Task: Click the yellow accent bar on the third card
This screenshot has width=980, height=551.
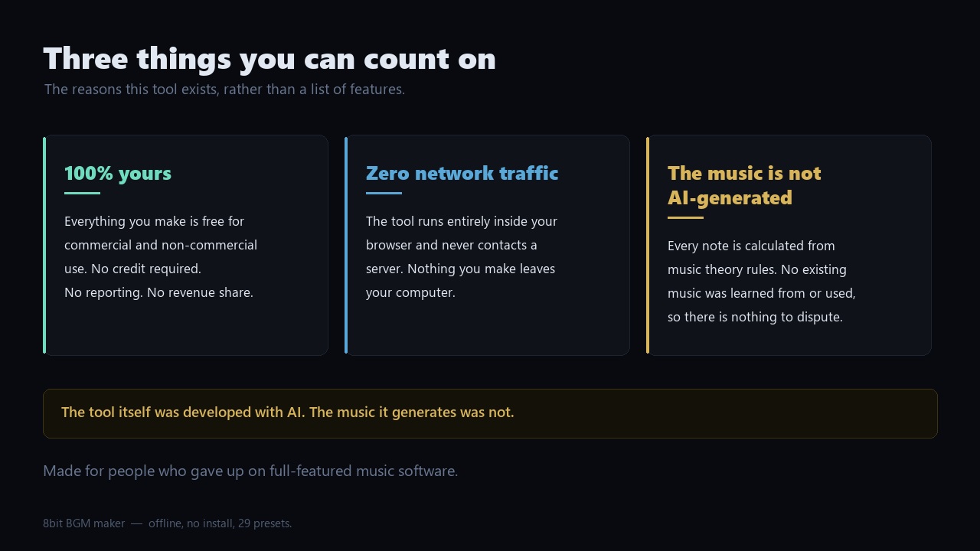Action: pos(648,245)
